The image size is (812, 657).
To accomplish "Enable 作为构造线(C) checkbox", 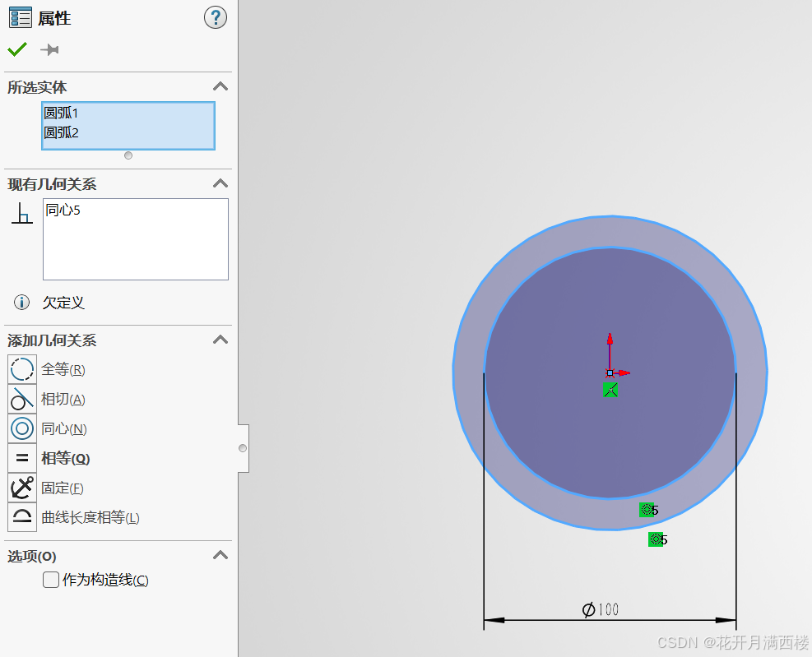I will [x=51, y=580].
